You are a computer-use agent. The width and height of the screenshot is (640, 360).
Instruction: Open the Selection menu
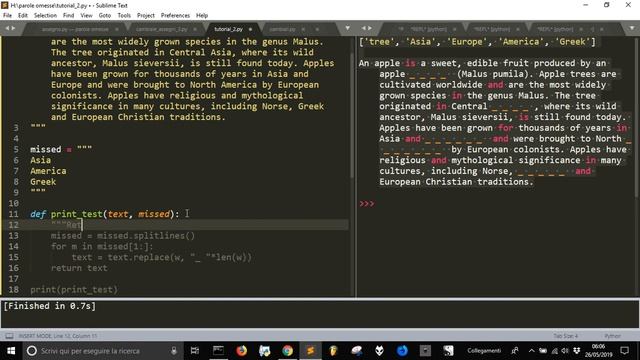pyautogui.click(x=45, y=16)
